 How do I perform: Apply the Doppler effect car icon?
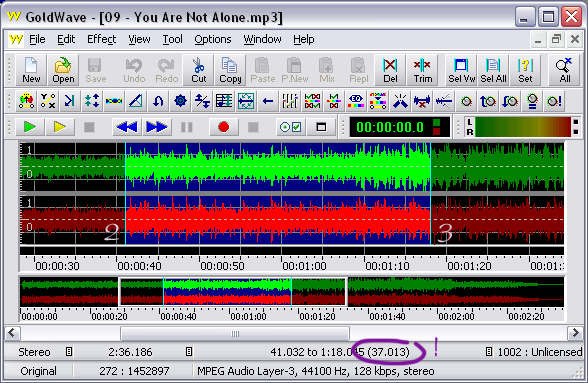26,101
